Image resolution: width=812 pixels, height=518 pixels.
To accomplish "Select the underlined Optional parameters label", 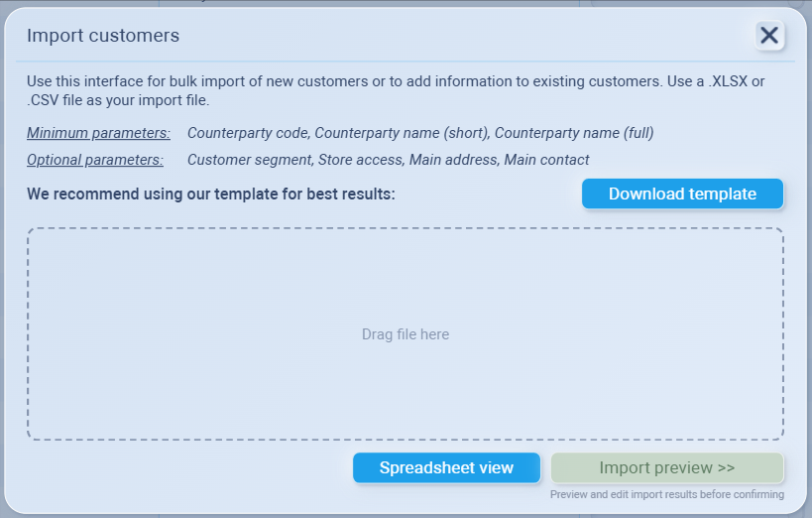I will (95, 160).
